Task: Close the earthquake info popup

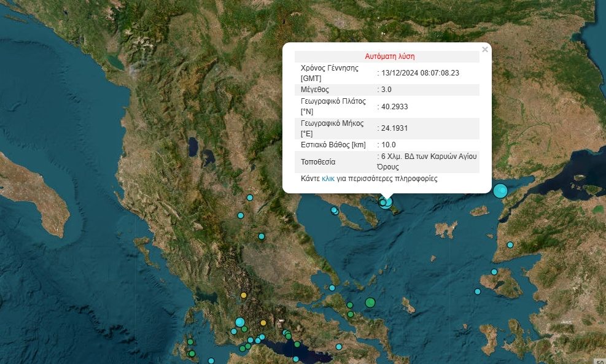Action: [x=484, y=50]
